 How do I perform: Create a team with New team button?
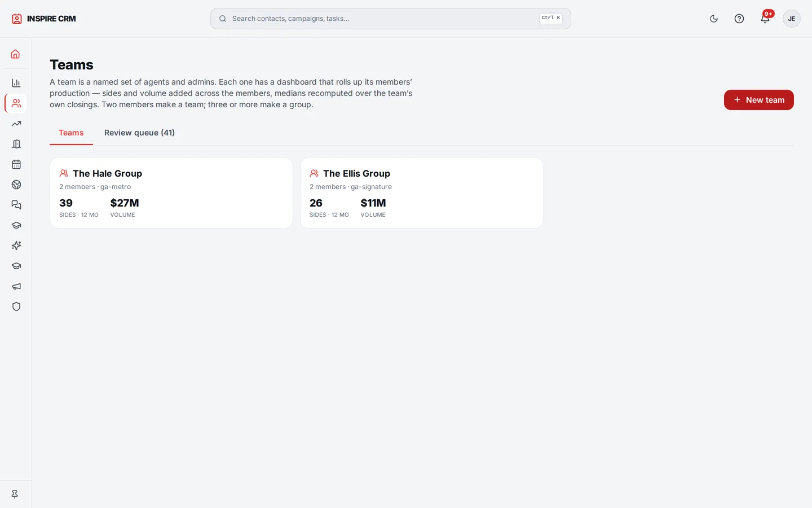(x=758, y=100)
